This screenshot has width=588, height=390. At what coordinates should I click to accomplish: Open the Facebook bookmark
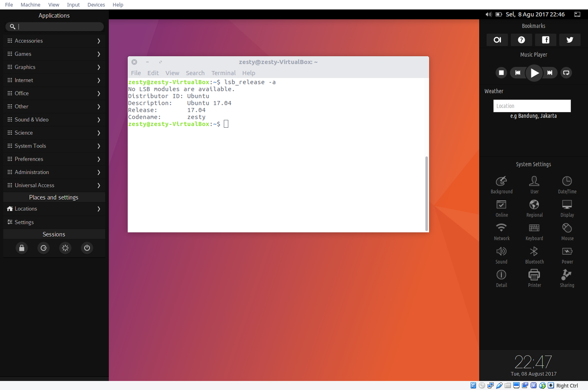click(546, 40)
